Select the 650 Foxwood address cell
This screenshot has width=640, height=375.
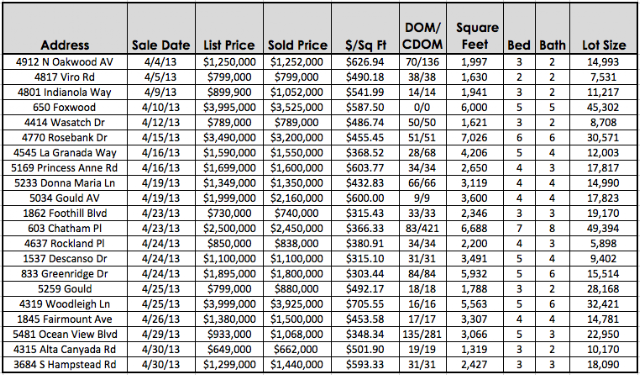(x=65, y=107)
